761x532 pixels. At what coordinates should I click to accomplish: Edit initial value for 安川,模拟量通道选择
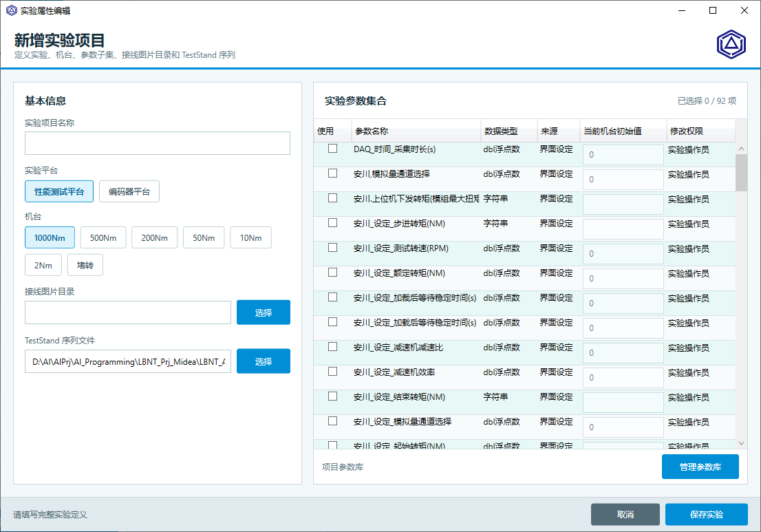click(x=623, y=180)
